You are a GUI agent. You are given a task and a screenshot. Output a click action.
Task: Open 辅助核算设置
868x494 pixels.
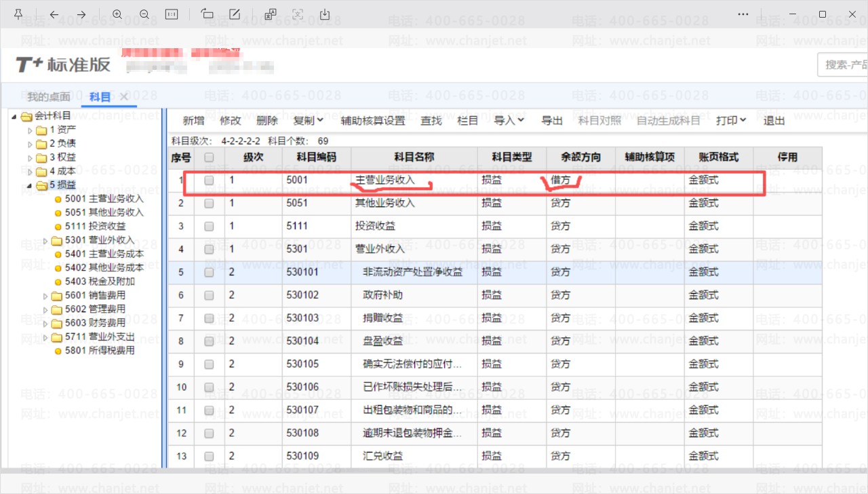click(373, 121)
